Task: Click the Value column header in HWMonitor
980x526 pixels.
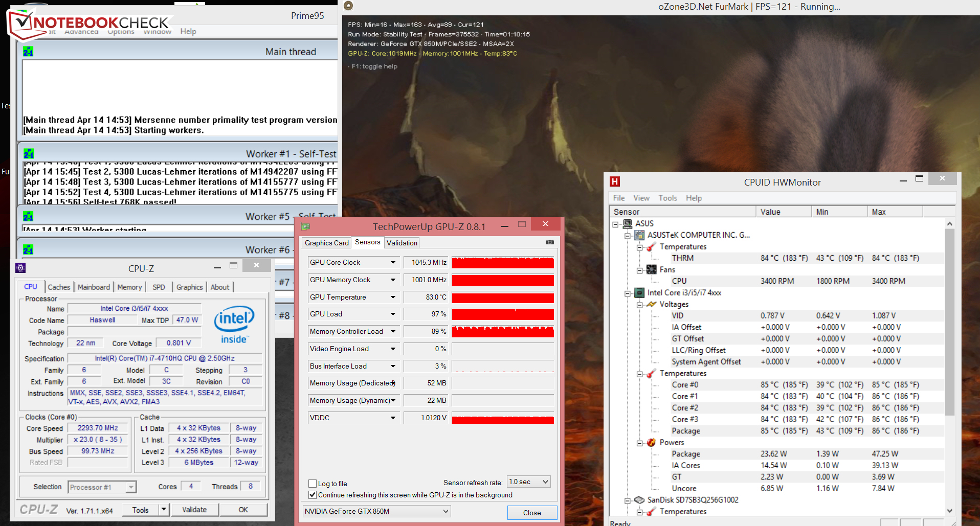Action: pos(784,212)
